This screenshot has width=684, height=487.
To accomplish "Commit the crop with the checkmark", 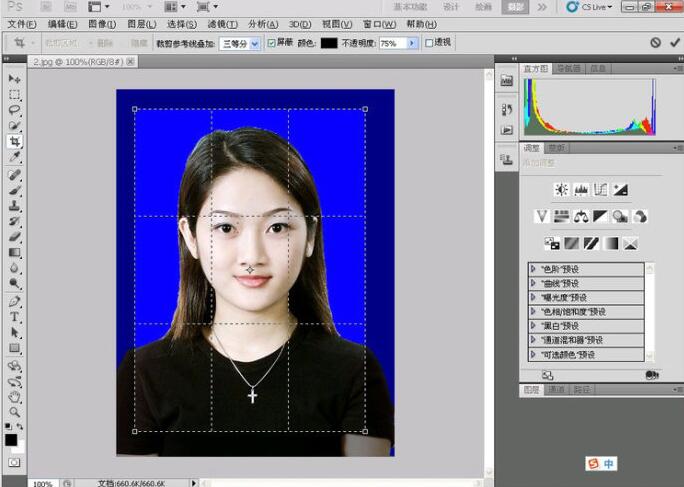I will pyautogui.click(x=675, y=43).
